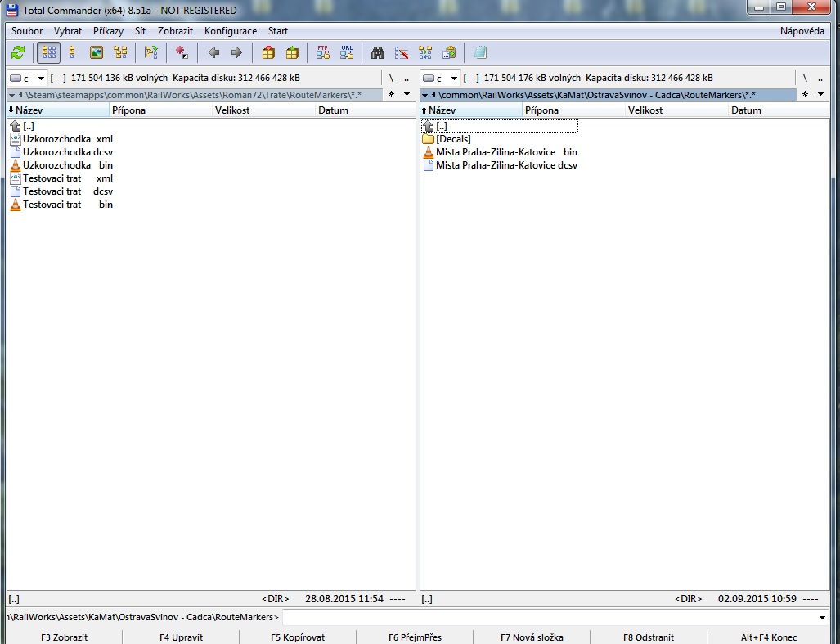Viewport: 840px width, 644px height.
Task: Open the Zobrazit menu
Action: [175, 31]
